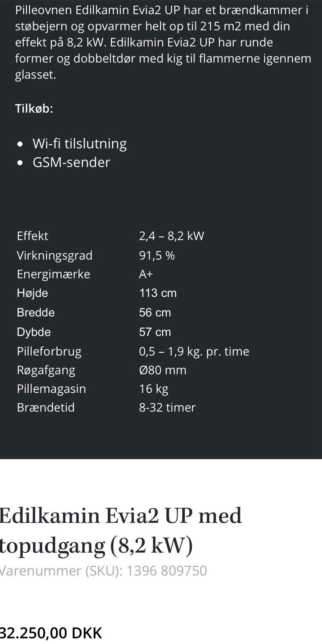Select the Wi-fi tilslutning add-on item
This screenshot has width=322, height=644.
79,144
